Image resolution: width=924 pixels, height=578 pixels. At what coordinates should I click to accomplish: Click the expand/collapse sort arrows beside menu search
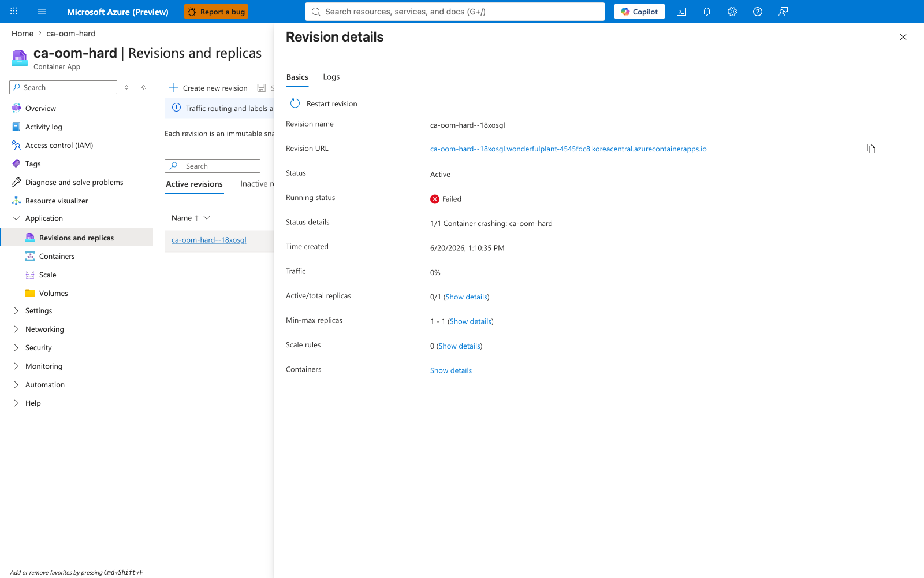[126, 87]
